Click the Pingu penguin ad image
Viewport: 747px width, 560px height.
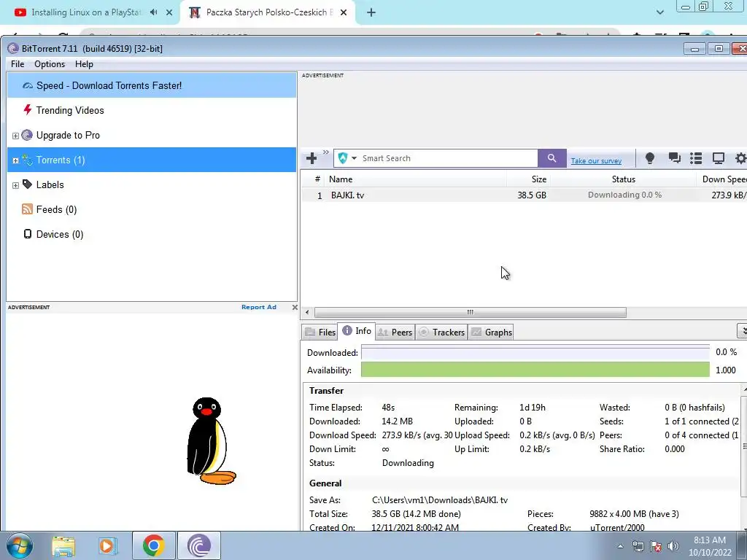(211, 441)
